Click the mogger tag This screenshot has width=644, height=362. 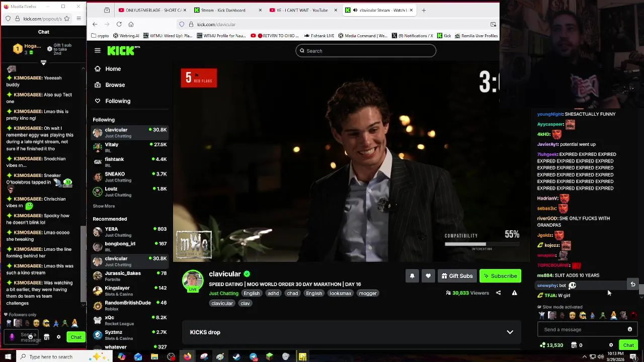368,293
